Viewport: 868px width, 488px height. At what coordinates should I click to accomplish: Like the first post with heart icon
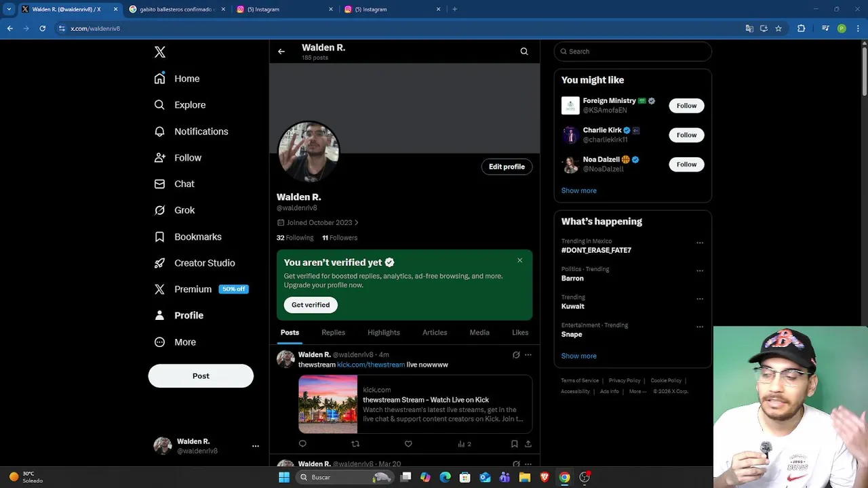408,444
